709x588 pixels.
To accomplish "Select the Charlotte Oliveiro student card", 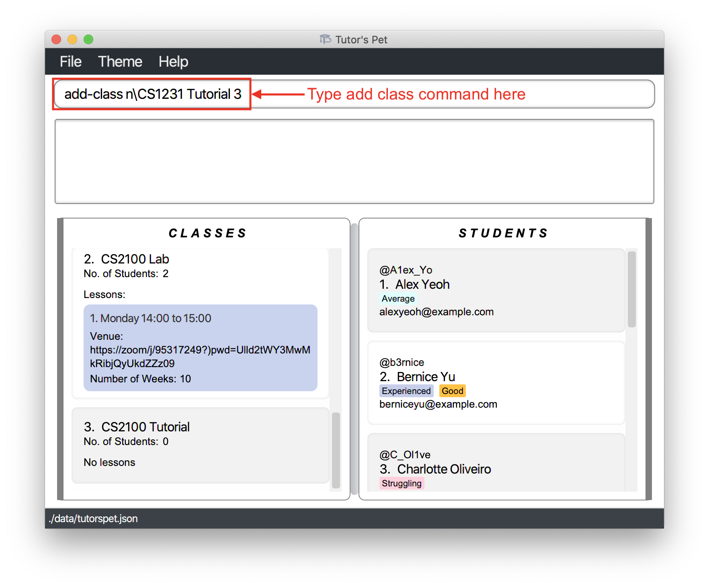I will 496,462.
